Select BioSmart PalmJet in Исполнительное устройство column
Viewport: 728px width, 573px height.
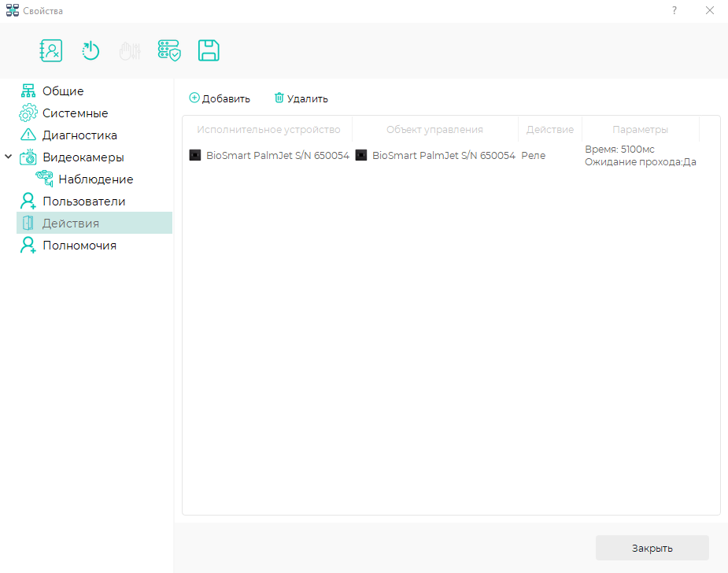(x=278, y=156)
